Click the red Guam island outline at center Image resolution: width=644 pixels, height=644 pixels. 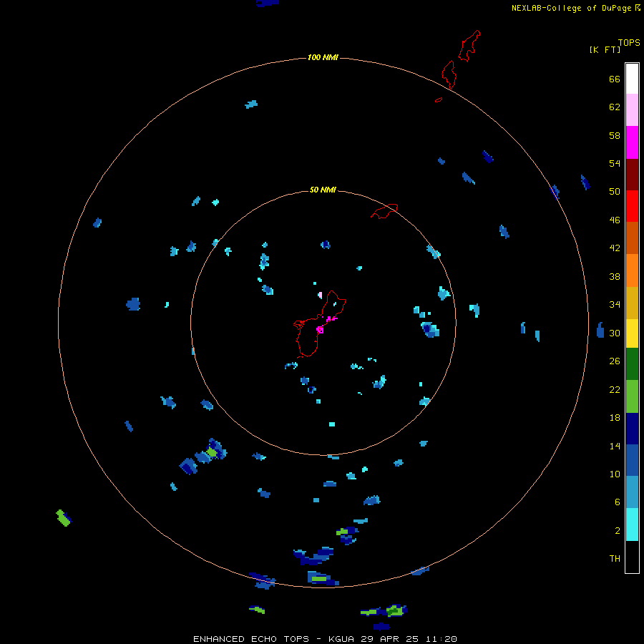[320, 324]
